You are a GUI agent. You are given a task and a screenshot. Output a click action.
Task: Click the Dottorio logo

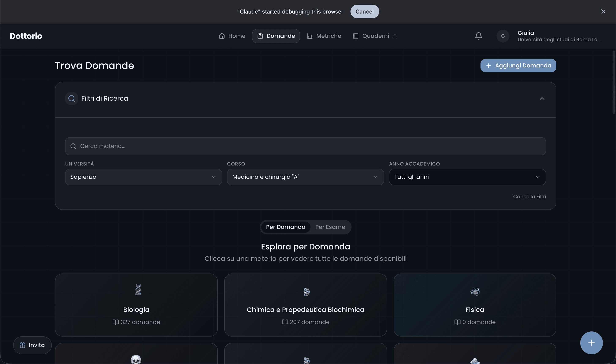26,36
